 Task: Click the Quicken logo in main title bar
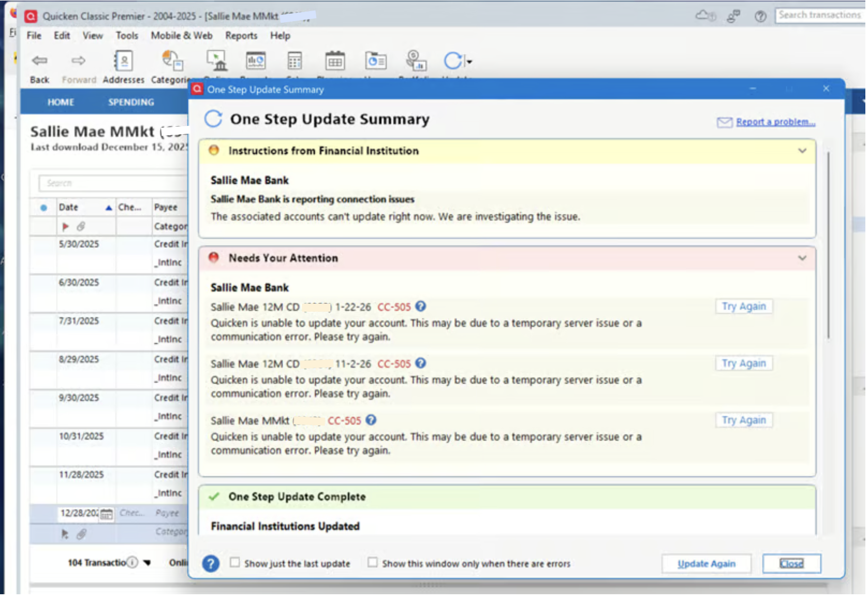(x=31, y=16)
